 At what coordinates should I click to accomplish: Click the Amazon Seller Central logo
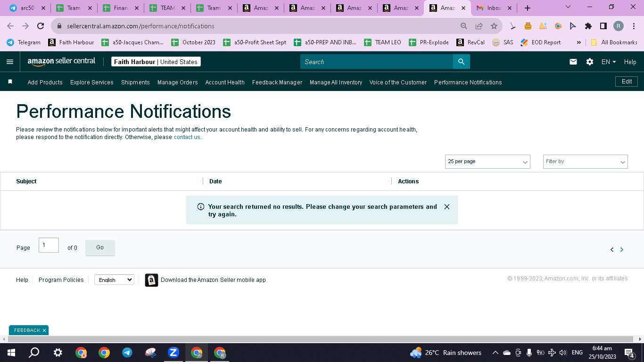click(x=61, y=62)
